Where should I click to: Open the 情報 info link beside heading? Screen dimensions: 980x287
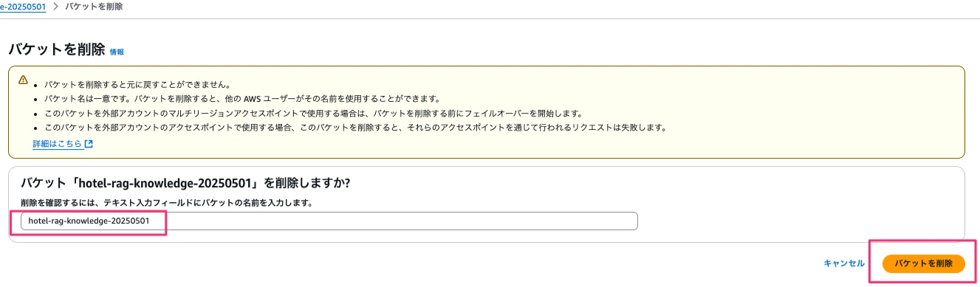(x=117, y=52)
